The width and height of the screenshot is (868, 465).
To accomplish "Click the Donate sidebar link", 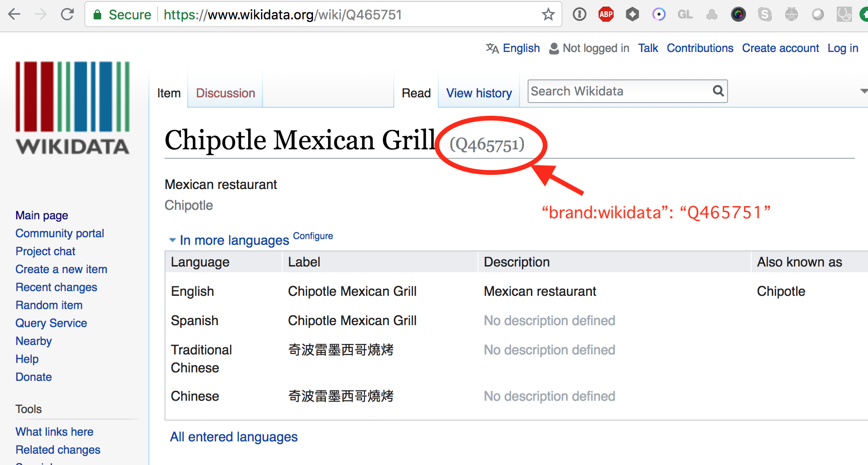I will pos(34,377).
